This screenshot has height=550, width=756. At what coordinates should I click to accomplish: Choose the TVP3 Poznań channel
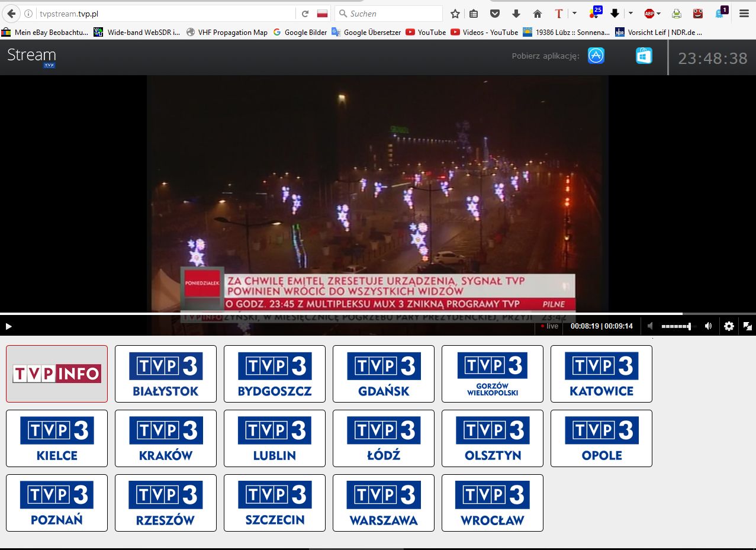click(57, 503)
